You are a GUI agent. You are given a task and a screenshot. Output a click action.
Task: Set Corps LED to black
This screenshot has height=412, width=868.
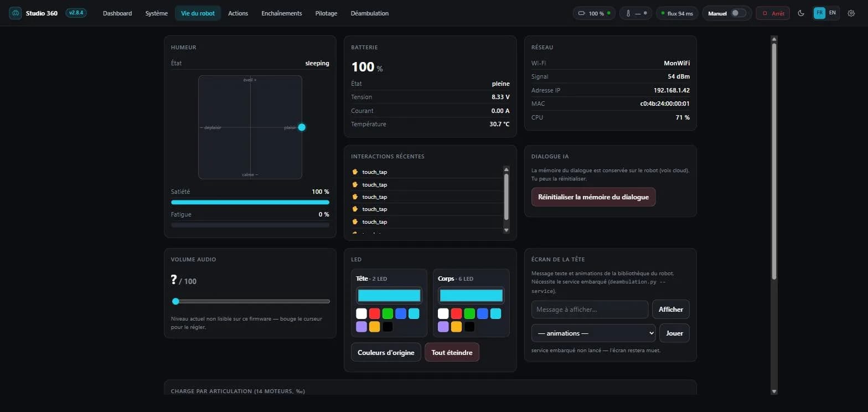(469, 327)
